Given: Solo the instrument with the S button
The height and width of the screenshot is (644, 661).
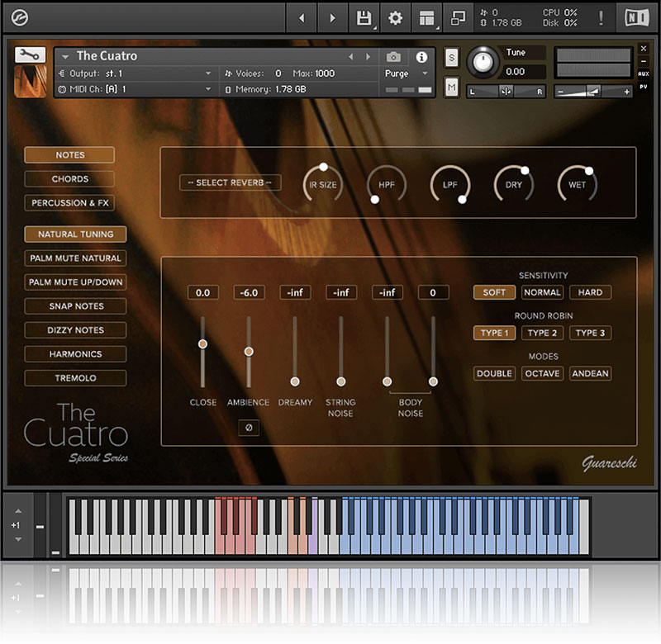Looking at the screenshot, I should click(452, 57).
